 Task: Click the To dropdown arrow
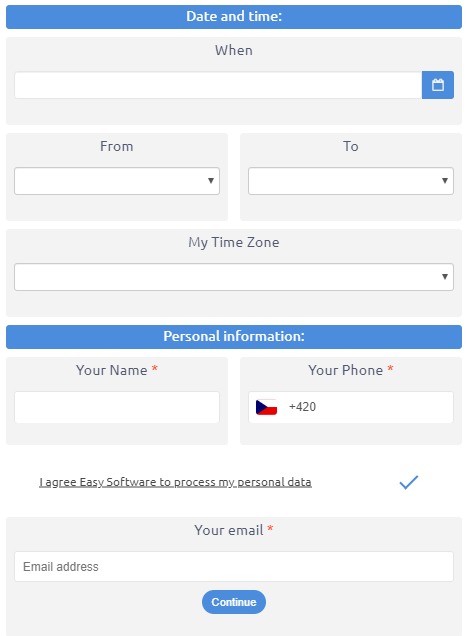tap(445, 181)
